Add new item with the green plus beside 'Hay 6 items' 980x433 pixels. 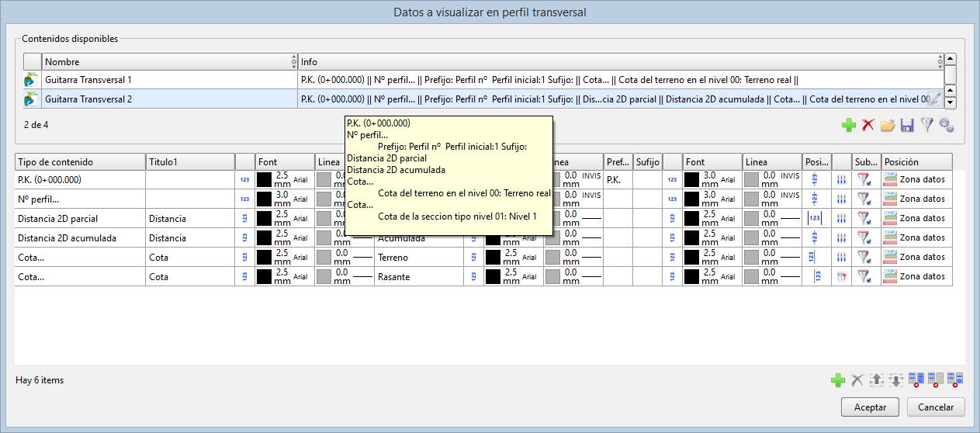838,380
